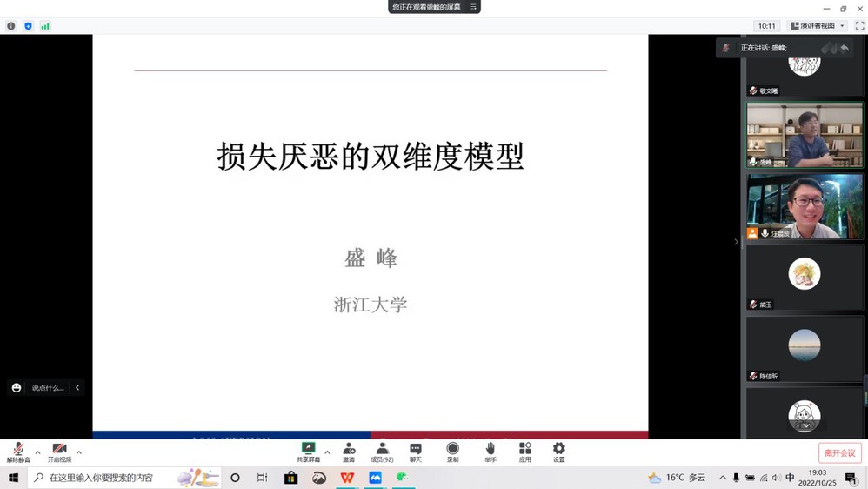Toggle full screen mode icon
Screen dimensions: 868x489
click(859, 26)
